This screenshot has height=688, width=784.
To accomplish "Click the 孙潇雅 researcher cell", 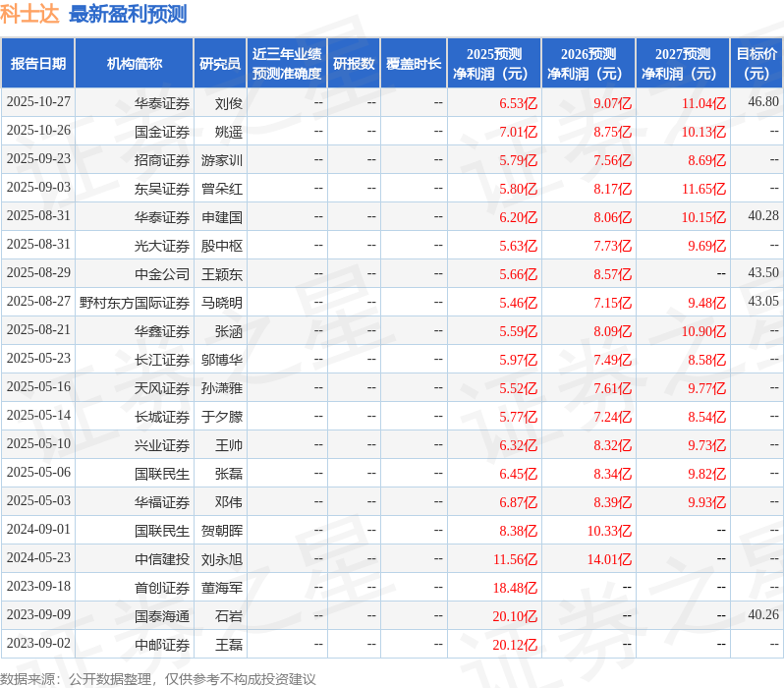I will tap(222, 388).
